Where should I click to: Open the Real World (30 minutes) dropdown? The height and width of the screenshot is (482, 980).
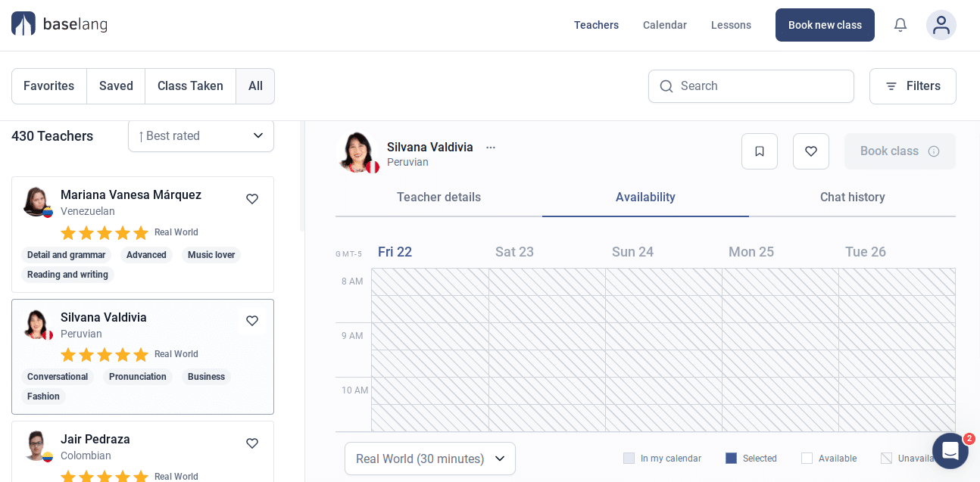429,459
